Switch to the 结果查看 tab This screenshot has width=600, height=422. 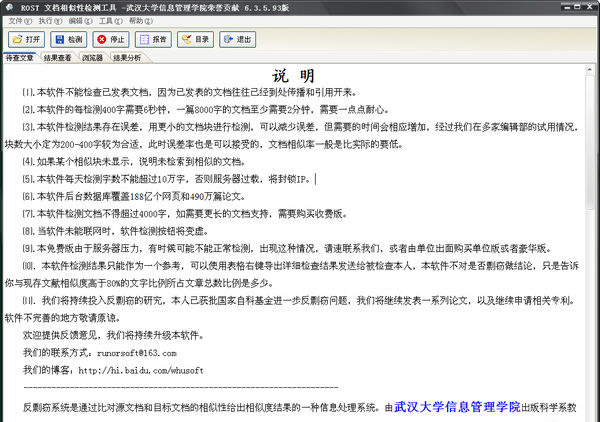point(59,58)
